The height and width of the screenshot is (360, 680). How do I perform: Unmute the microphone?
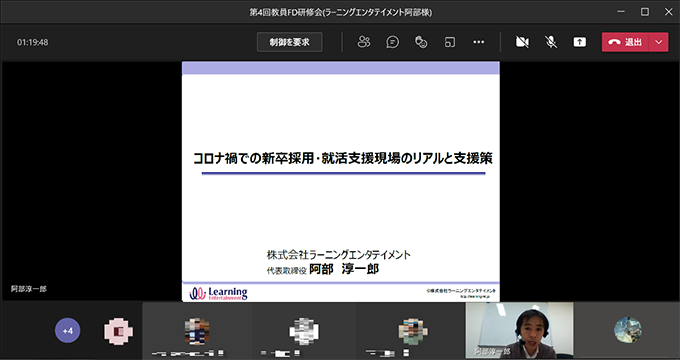coord(551,42)
